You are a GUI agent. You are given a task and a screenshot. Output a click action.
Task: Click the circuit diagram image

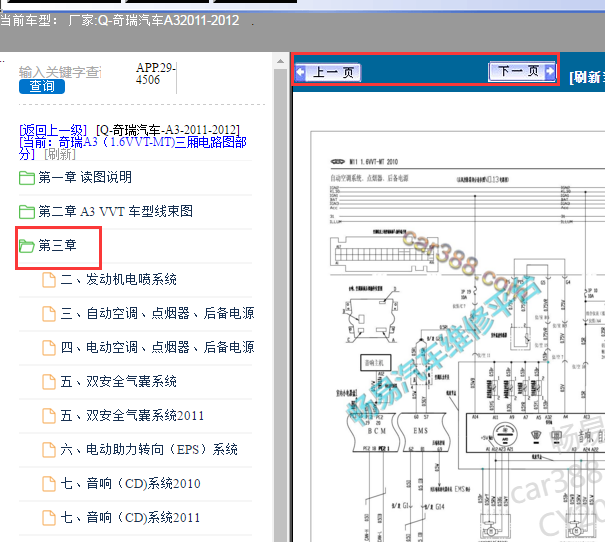coord(458,336)
